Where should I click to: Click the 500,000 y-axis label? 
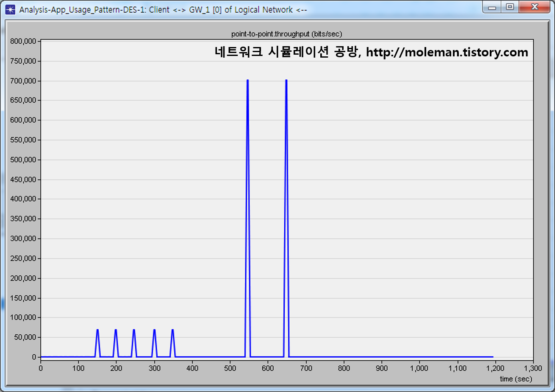coord(23,160)
